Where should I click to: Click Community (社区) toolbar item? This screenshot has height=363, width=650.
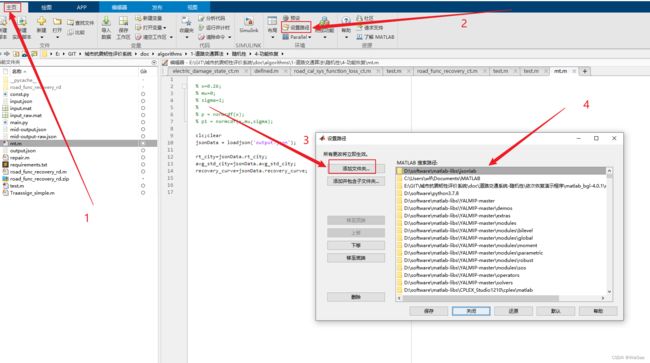(365, 18)
